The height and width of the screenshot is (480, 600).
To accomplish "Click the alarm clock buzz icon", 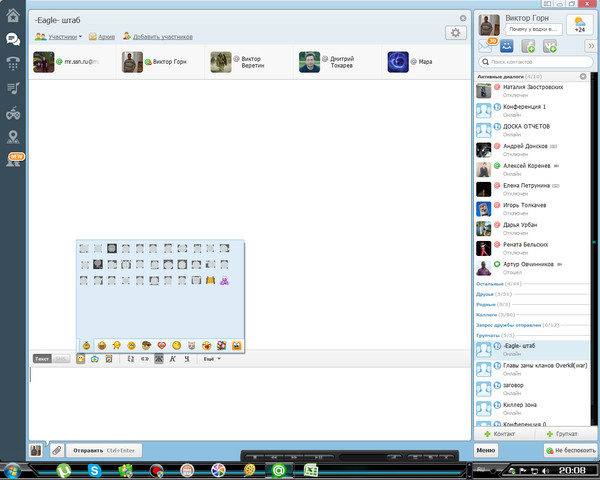I will coord(109,359).
